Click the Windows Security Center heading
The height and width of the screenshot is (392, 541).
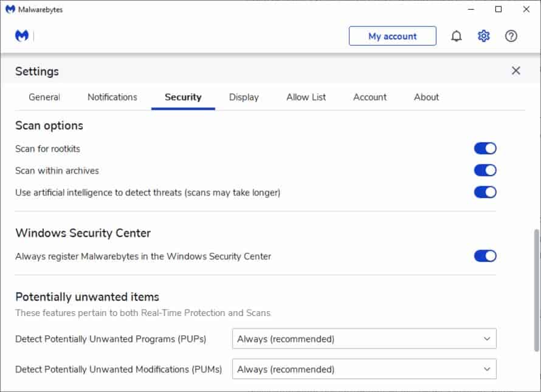pos(83,233)
